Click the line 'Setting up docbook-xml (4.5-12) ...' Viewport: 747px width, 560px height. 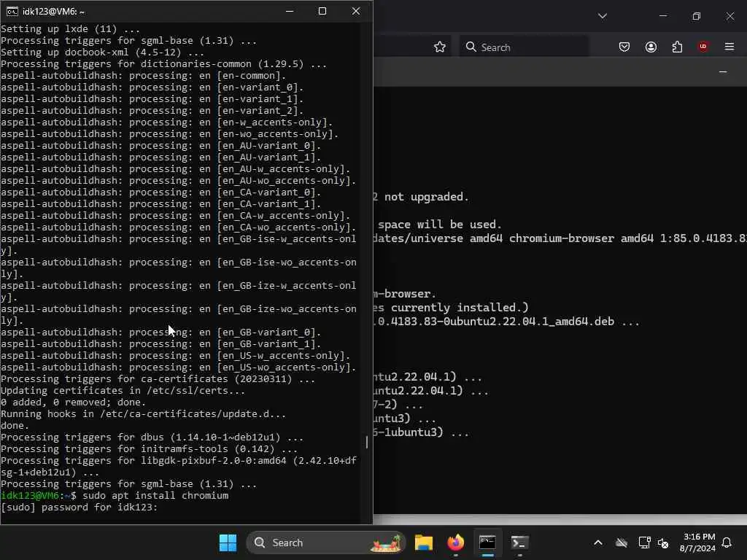pyautogui.click(x=102, y=52)
